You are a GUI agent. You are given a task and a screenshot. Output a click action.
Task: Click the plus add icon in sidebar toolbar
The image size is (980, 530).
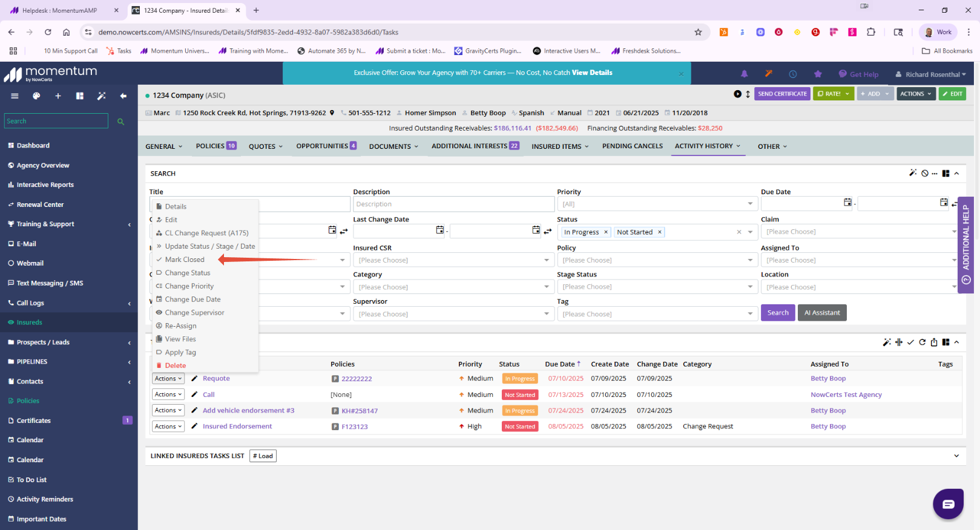[x=58, y=96]
